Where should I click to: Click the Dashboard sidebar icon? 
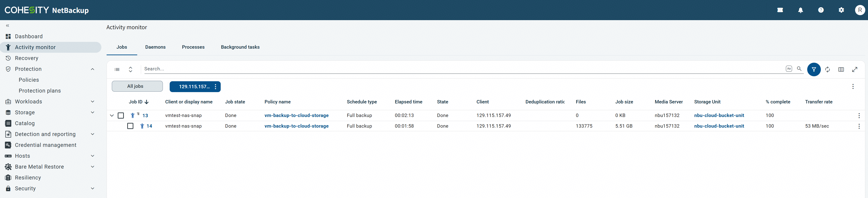pos(8,36)
